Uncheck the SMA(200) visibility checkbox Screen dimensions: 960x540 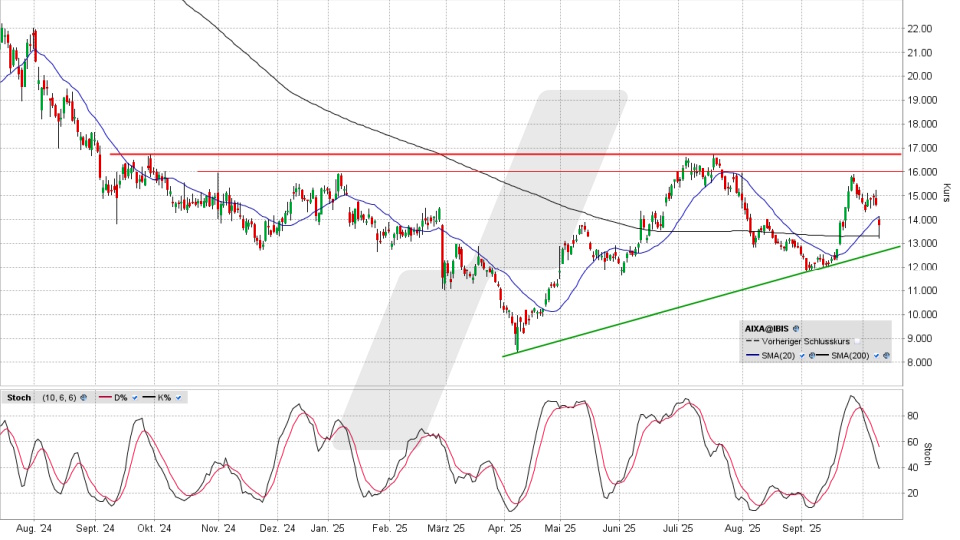tap(876, 356)
